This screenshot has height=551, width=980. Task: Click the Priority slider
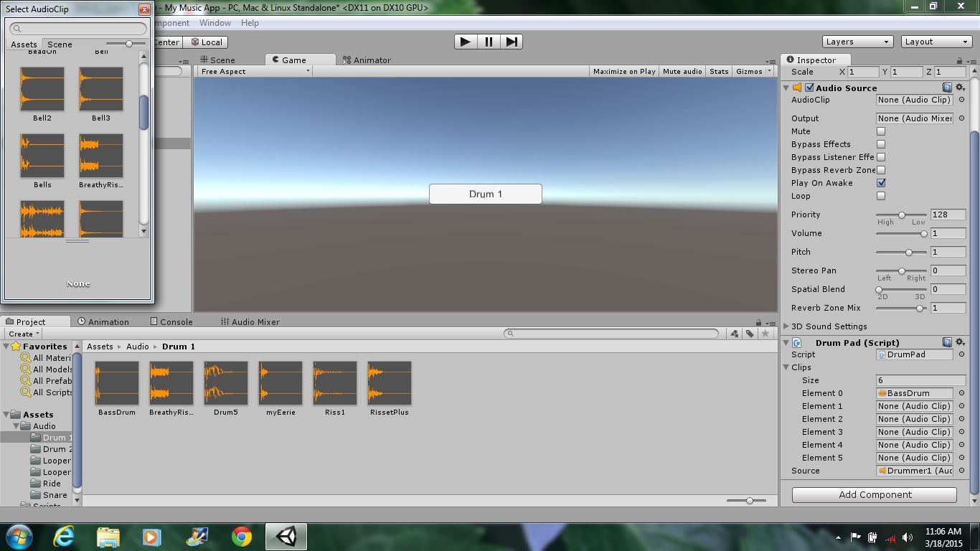point(902,215)
